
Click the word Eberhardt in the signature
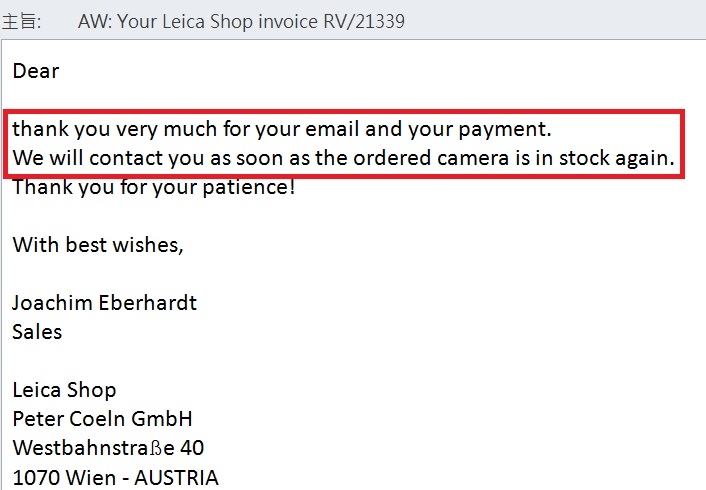point(148,303)
